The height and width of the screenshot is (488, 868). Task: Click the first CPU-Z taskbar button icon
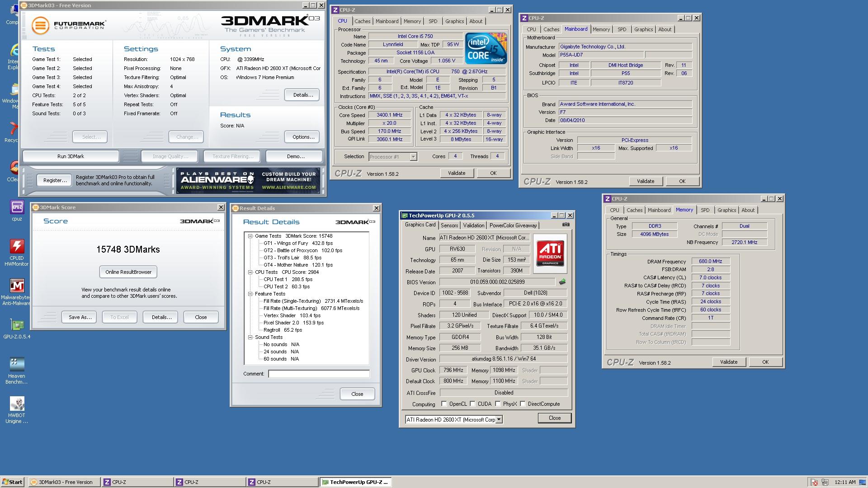click(107, 482)
